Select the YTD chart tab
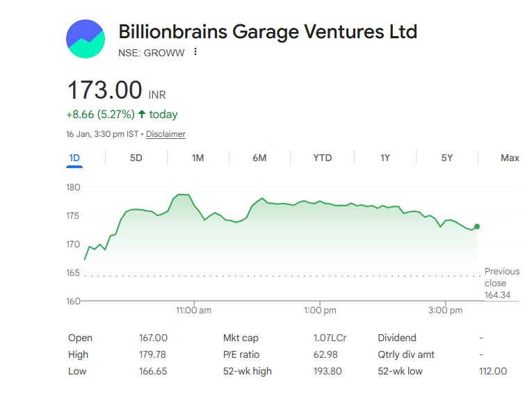This screenshot has width=532, height=403. tap(322, 158)
